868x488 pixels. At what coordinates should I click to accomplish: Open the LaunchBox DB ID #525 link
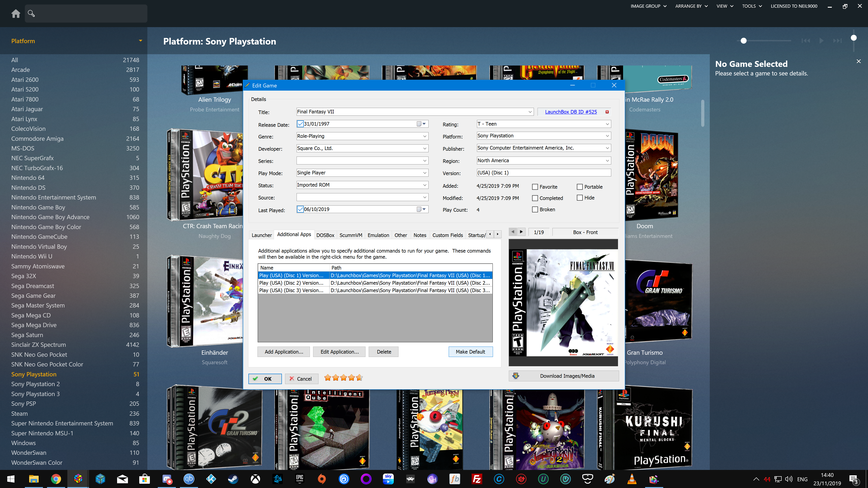pos(571,112)
